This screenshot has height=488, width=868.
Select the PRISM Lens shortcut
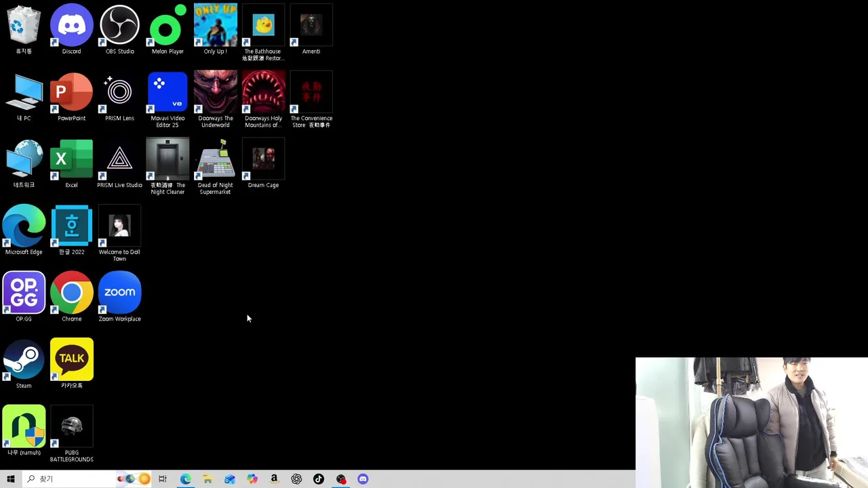pyautogui.click(x=119, y=97)
